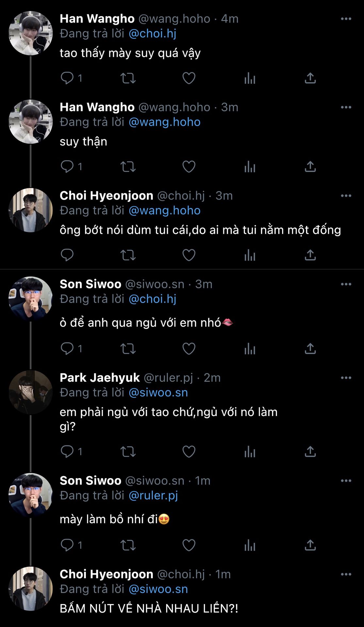Screen dimensions: 364x627
Task: Open @siwoo.sn mention in Park Jaehyuk's reply
Action: click(158, 393)
